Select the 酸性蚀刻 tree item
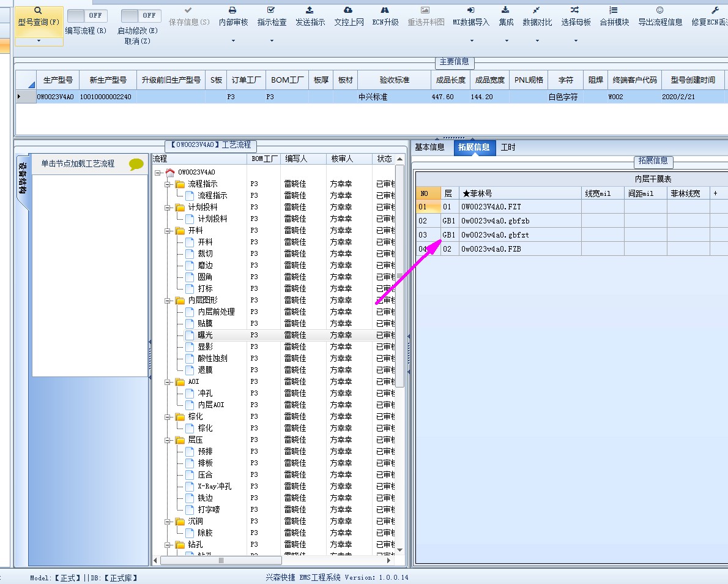Viewport: 728px width, 584px height. point(213,358)
